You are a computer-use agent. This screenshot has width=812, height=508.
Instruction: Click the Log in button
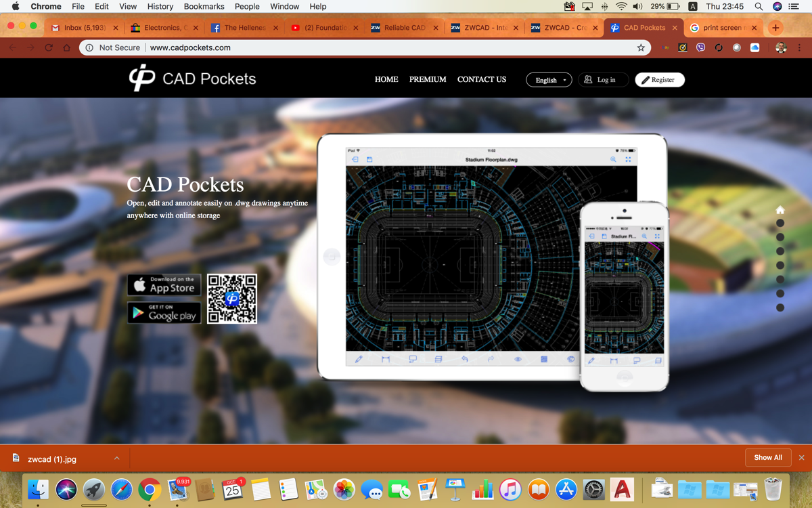click(x=601, y=80)
